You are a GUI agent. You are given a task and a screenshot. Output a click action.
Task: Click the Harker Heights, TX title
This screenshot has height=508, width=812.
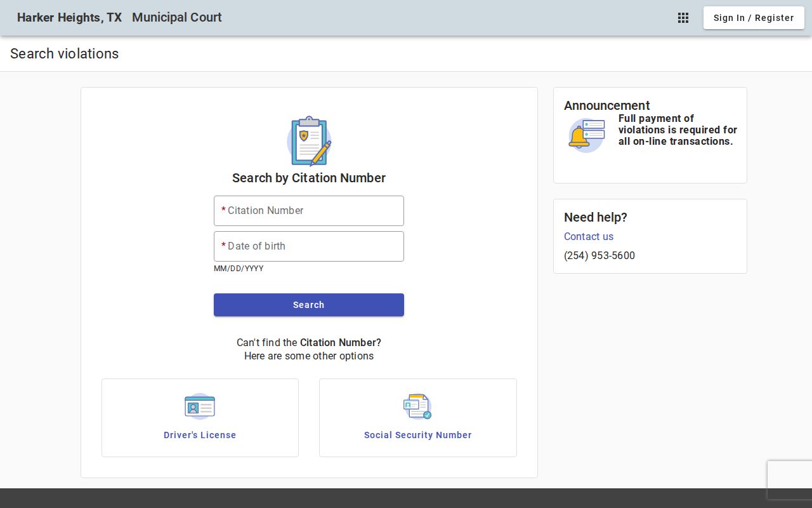pyautogui.click(x=69, y=18)
